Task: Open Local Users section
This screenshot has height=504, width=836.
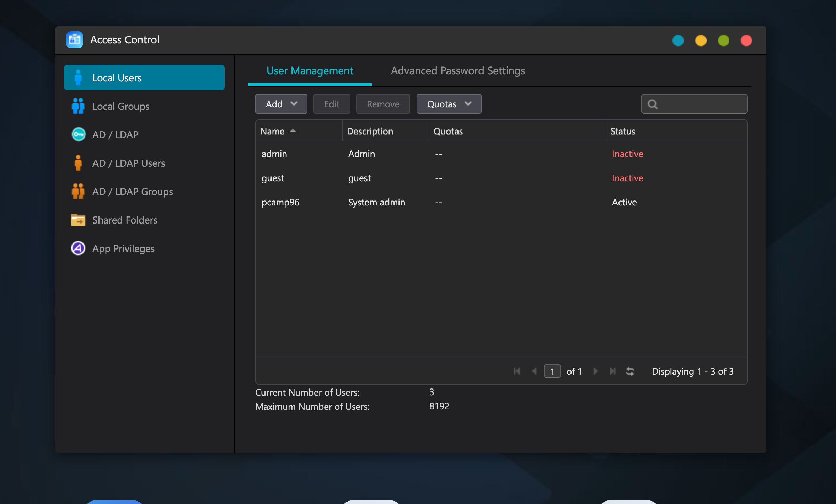Action: (x=144, y=77)
